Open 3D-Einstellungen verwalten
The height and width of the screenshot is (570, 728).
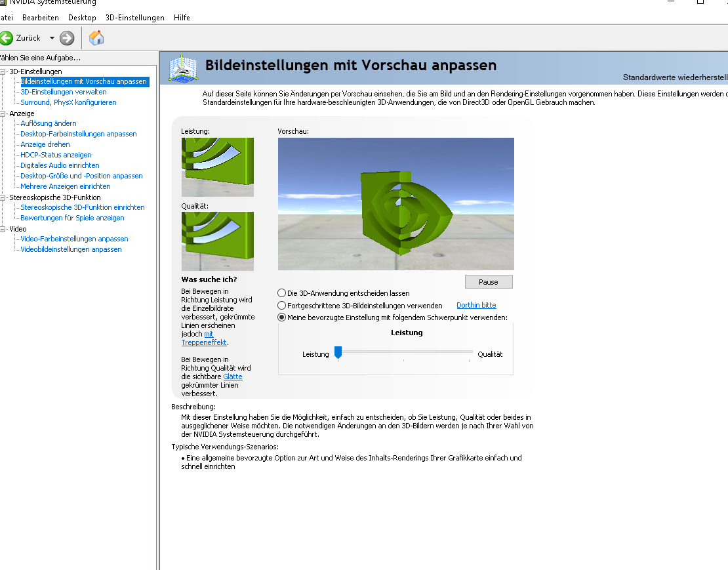[64, 92]
